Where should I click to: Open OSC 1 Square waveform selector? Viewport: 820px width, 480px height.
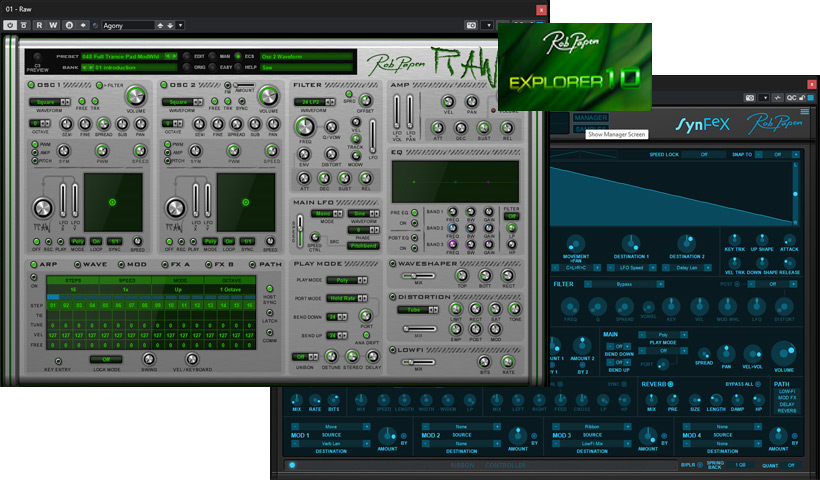pyautogui.click(x=50, y=102)
